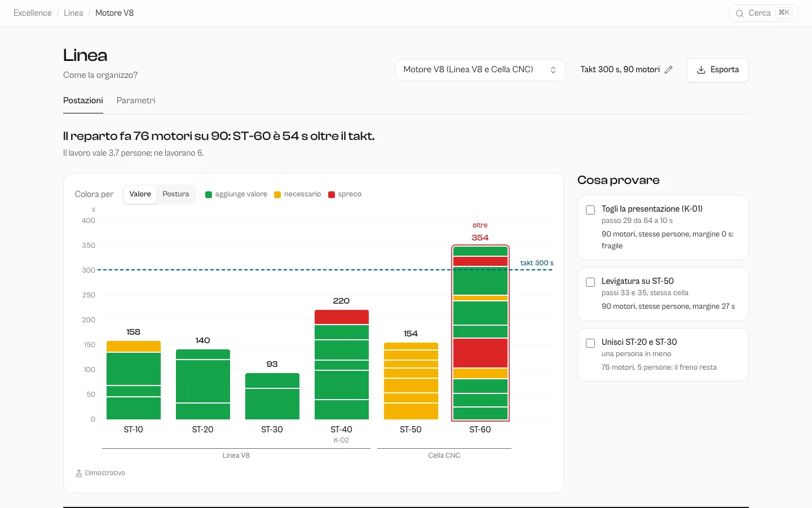The width and height of the screenshot is (812, 508).
Task: Open the Motore V8 line selector dropdown
Action: (480, 70)
